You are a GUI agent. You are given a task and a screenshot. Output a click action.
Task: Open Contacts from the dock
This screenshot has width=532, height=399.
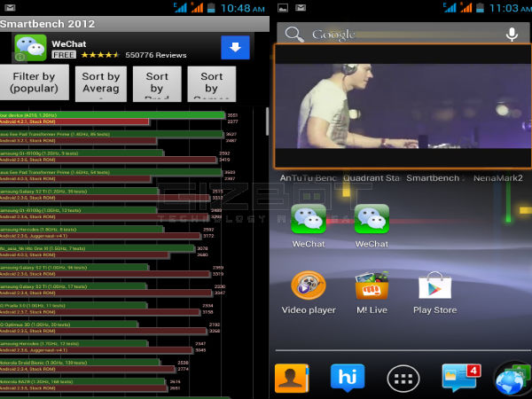tap(291, 378)
